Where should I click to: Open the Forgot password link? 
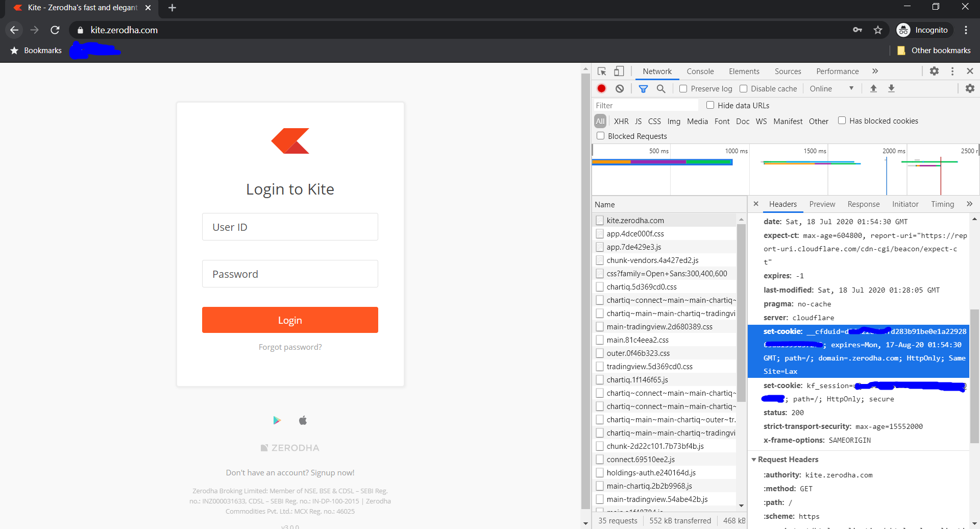coord(290,347)
